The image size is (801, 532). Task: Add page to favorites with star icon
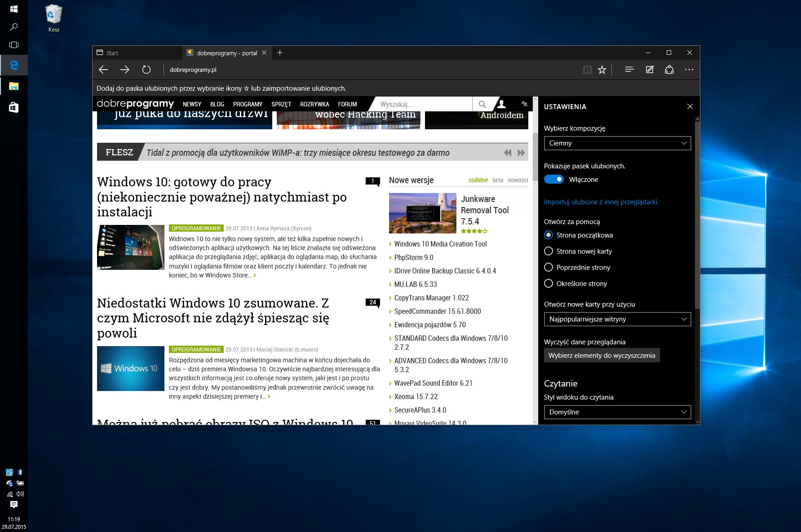[x=602, y=70]
